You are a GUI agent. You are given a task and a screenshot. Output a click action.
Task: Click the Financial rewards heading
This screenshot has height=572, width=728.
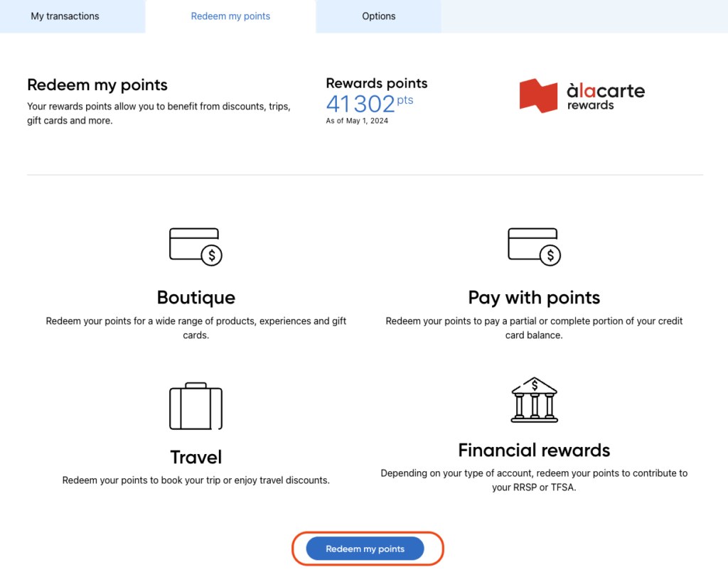click(x=534, y=450)
